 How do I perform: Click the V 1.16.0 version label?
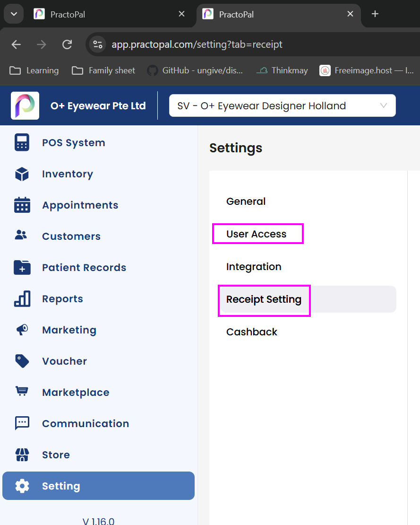(x=98, y=521)
